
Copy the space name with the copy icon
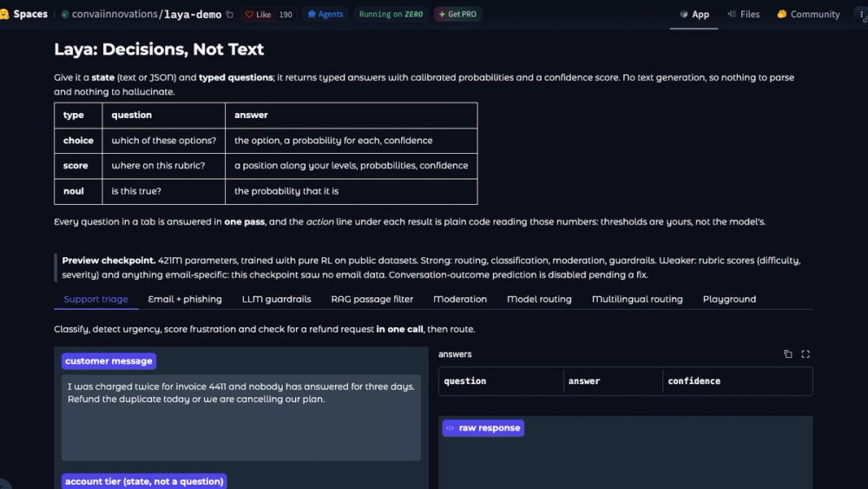(230, 15)
